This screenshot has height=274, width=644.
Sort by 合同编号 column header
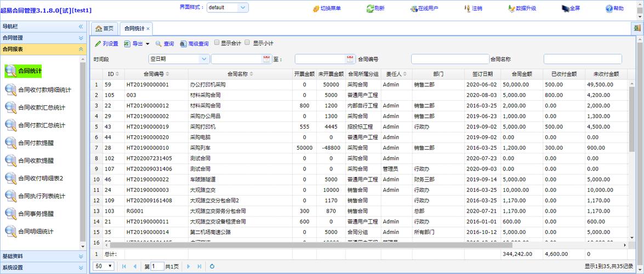click(156, 75)
